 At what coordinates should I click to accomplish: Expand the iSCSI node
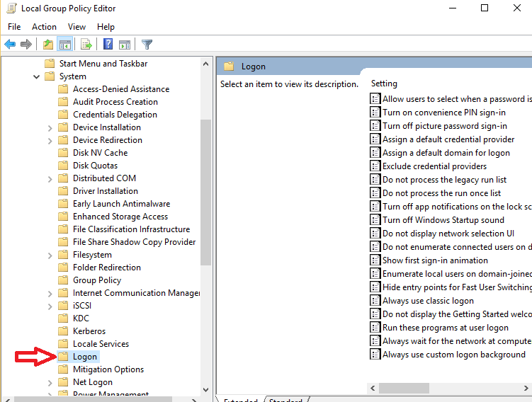click(x=50, y=306)
